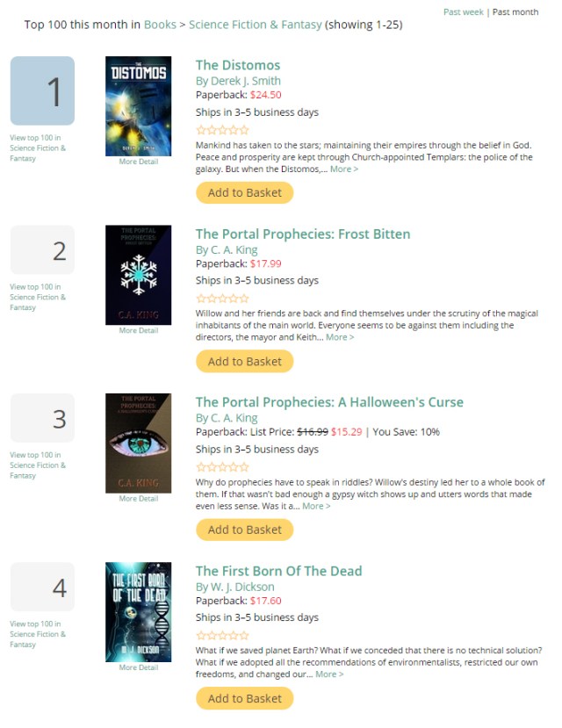The image size is (562, 728).
Task: Open Science Fiction & Fantasy breadcrumb link
Action: [255, 25]
